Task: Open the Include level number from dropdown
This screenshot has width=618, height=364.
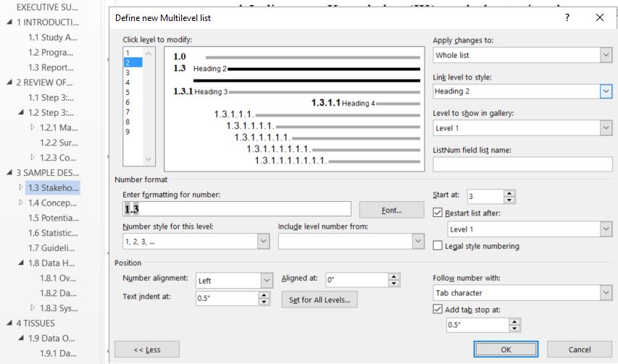Action: coord(418,241)
